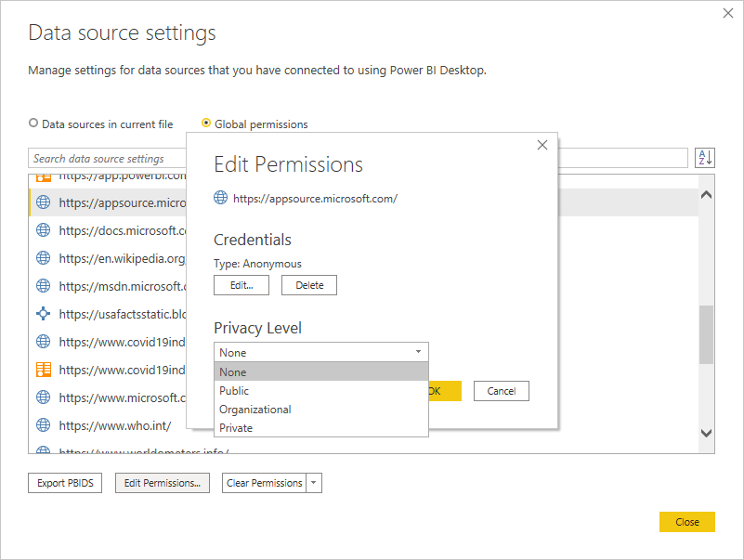Viewport: 744px width, 560px height.
Task: Choose the Private privacy option
Action: (x=234, y=427)
